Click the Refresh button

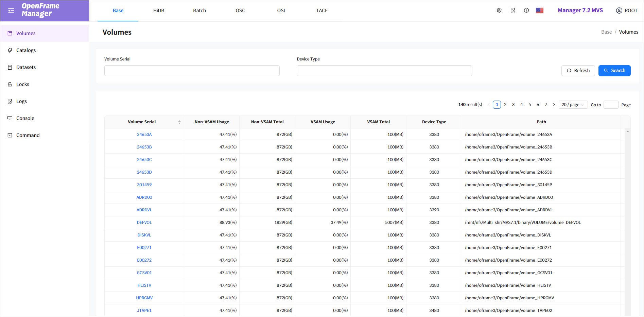578,71
